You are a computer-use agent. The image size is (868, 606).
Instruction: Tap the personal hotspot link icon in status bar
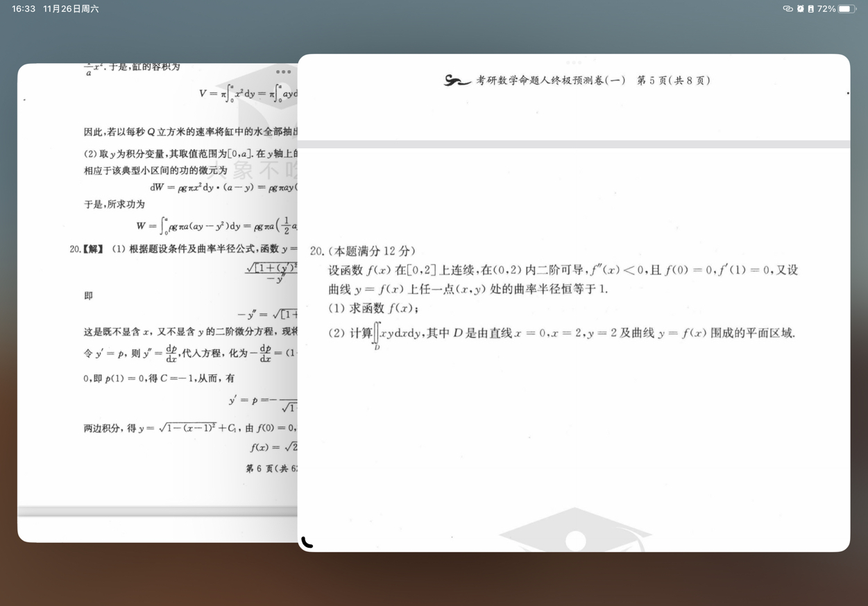coord(788,9)
